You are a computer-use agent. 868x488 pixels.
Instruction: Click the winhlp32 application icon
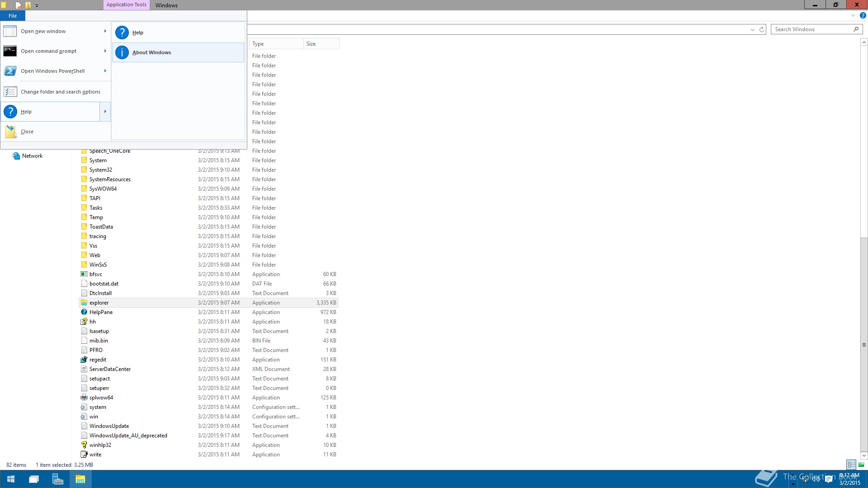84,445
